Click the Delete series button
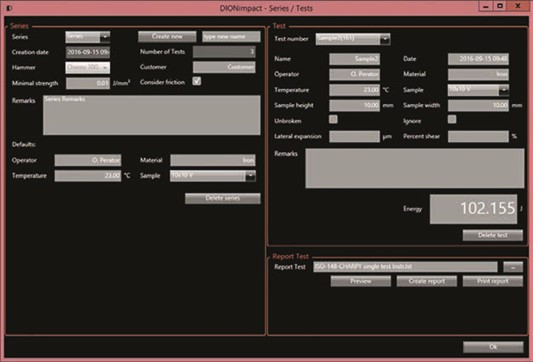Viewport: 533px width, 362px height. click(x=223, y=198)
